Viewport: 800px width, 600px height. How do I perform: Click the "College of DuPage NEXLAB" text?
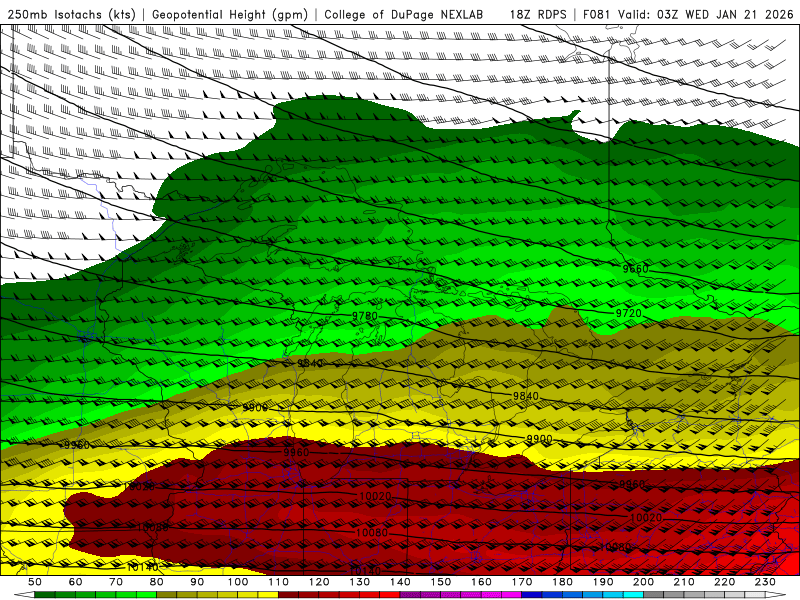(404, 14)
